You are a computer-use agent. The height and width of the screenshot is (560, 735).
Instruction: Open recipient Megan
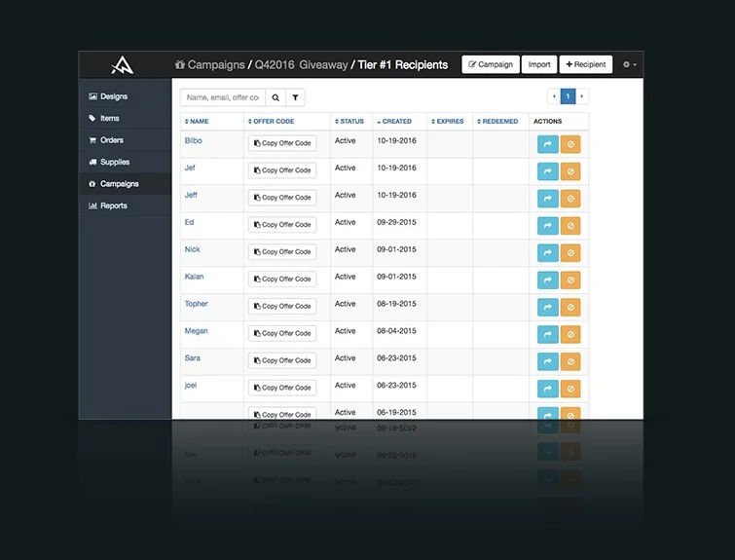coord(196,331)
